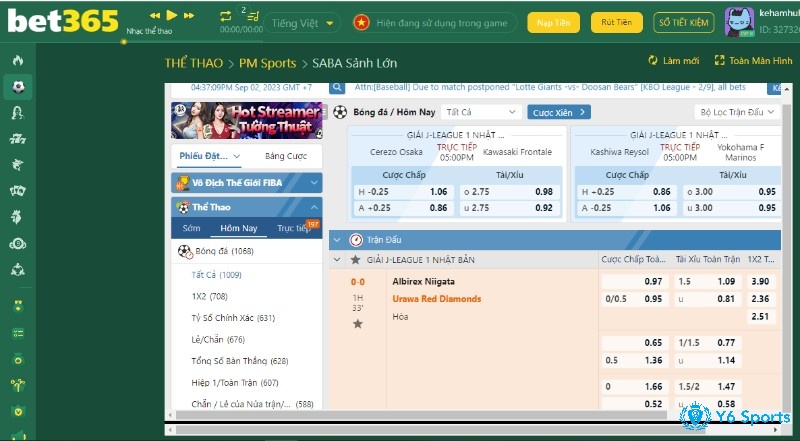
Task: Open the hot games flame icon in sidebar
Action: pos(18,61)
